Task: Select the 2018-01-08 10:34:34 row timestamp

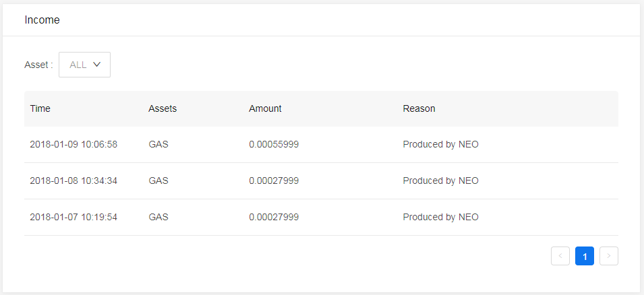Action: pyautogui.click(x=74, y=181)
